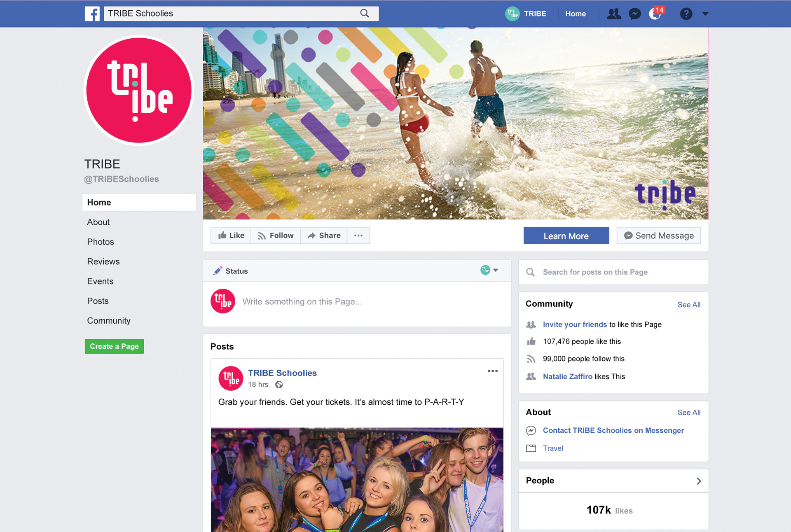Open notifications globe with 14 badge
This screenshot has width=791, height=532.
tap(655, 13)
